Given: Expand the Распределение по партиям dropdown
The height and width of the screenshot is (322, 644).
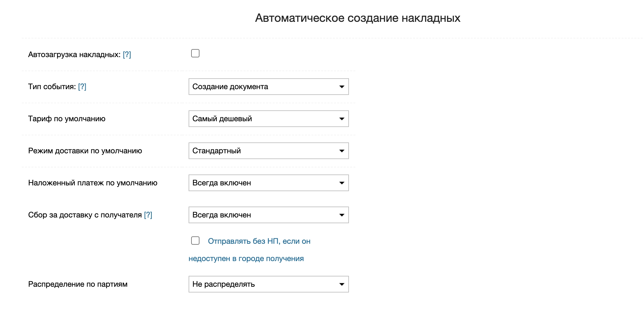Looking at the screenshot, I should (268, 284).
